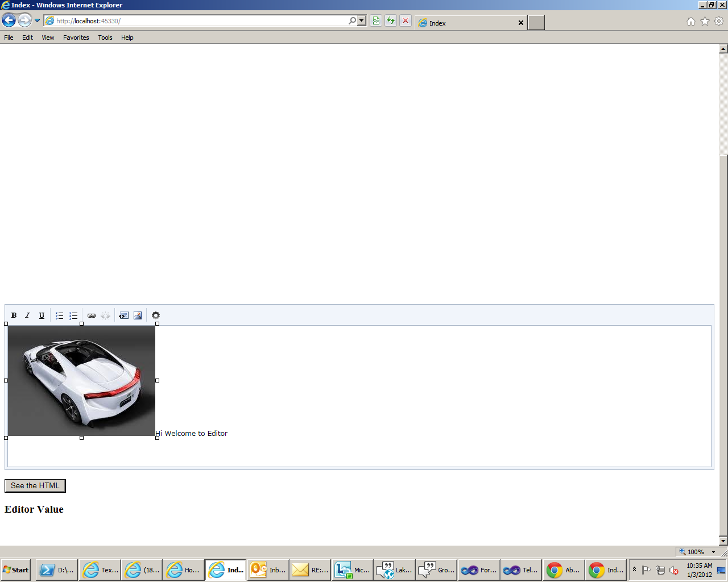Insert an unordered bullet list
Viewport: 728px width, 582px height.
[x=59, y=315]
